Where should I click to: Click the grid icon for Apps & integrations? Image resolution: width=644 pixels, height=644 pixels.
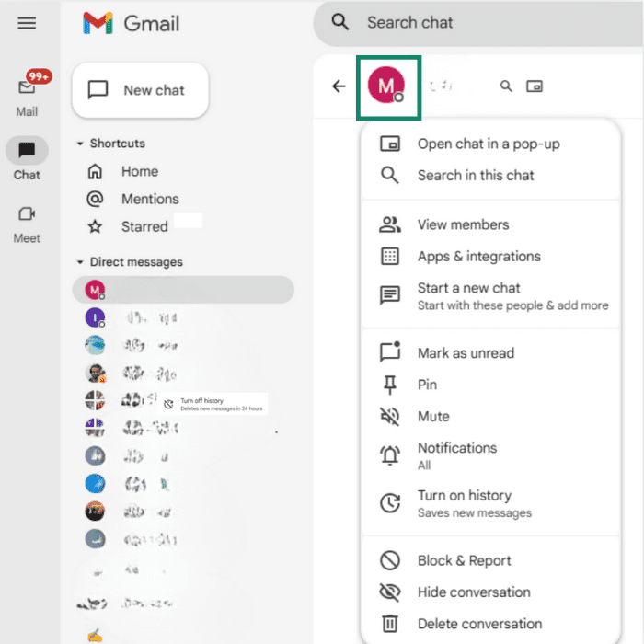[x=390, y=257]
